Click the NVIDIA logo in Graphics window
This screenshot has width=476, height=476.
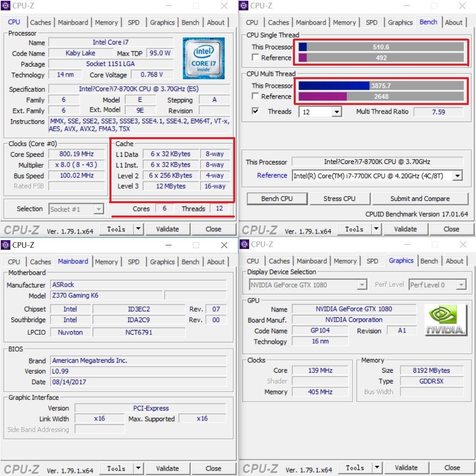click(x=445, y=320)
